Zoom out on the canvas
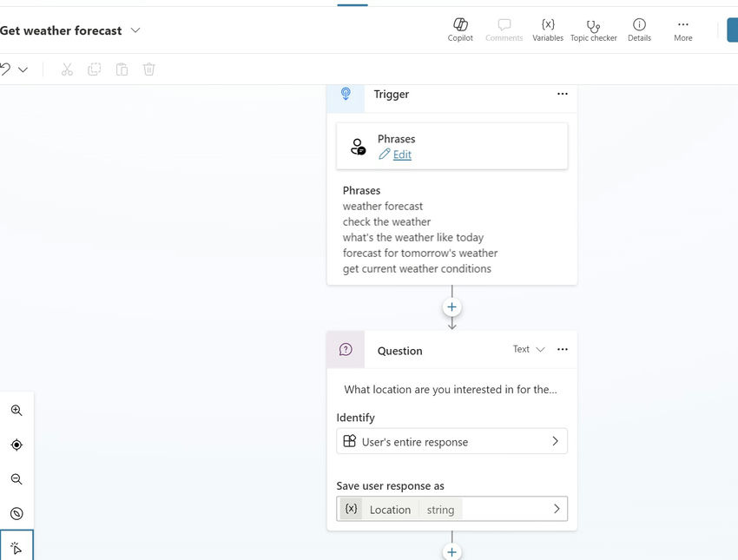 (16, 479)
